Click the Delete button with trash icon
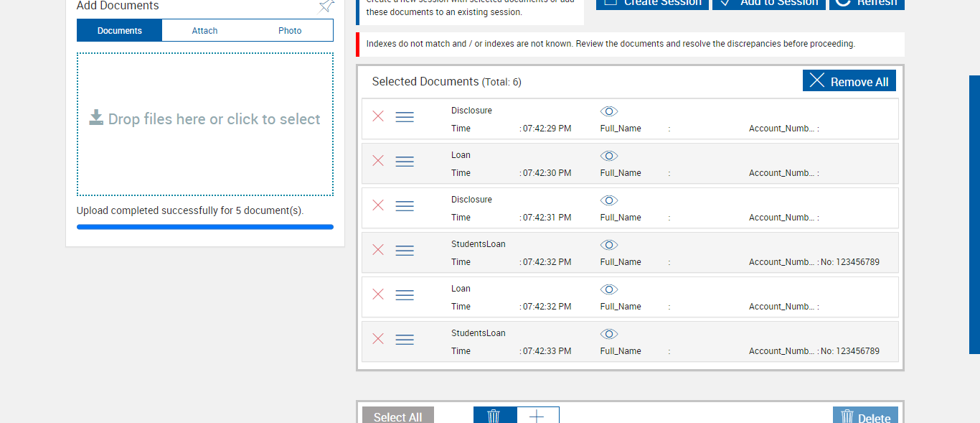 865,417
